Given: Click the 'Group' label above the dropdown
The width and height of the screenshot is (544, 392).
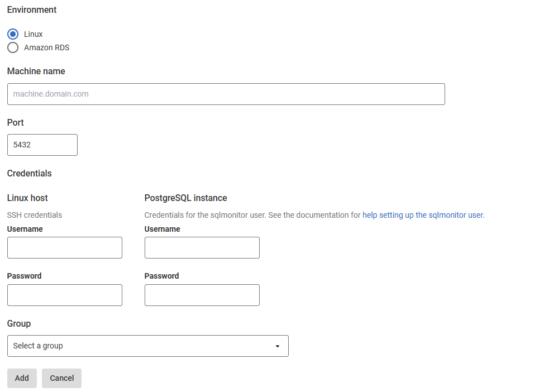Looking at the screenshot, I should (19, 324).
